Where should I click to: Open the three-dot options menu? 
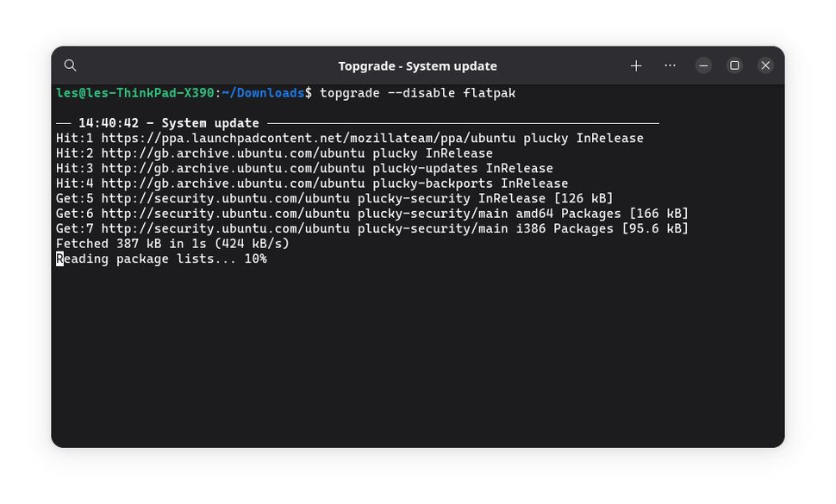pos(670,65)
